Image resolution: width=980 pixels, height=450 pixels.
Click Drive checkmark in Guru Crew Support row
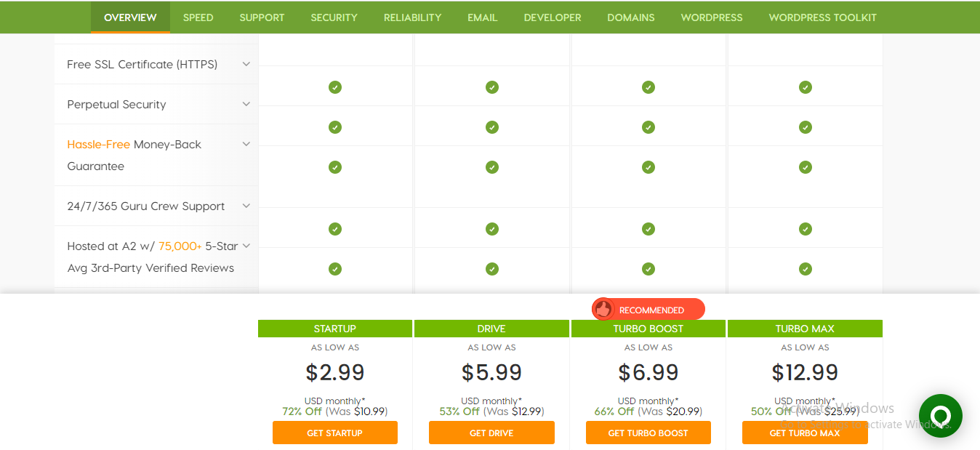coord(492,229)
